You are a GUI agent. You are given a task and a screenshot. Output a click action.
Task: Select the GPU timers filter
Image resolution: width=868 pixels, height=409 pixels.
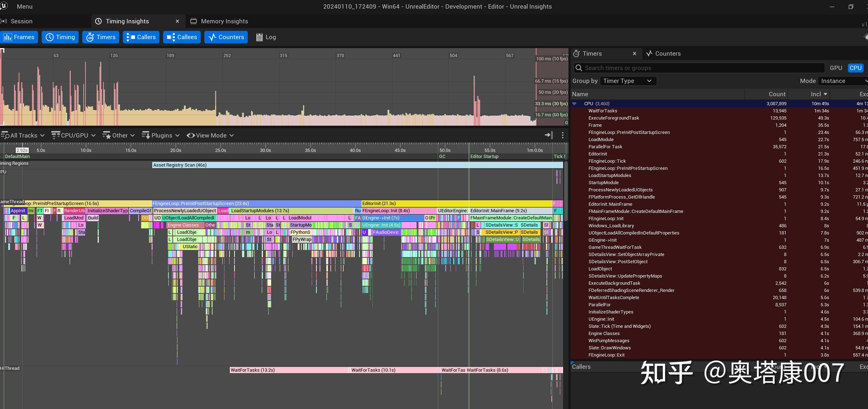(836, 68)
